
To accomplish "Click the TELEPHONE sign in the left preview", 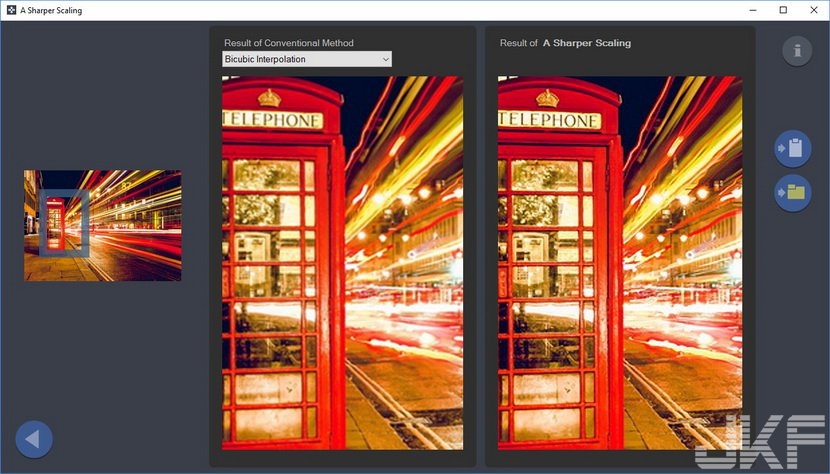I will click(272, 120).
